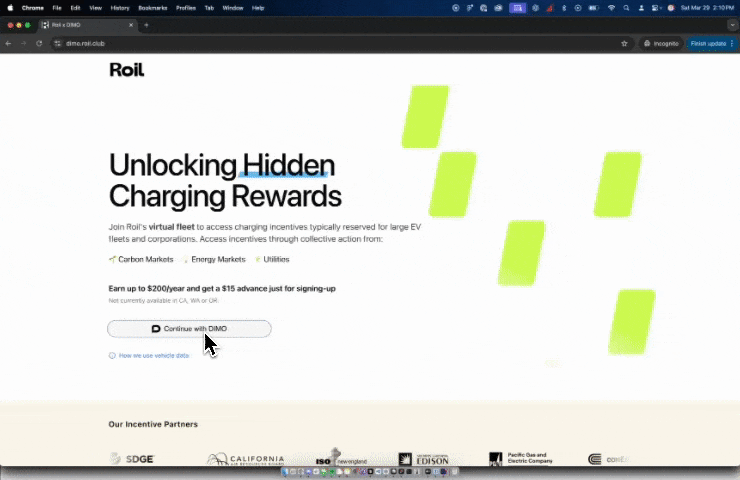Click the SDGE partner logo
Screen dimensions: 740x480
coord(132,458)
